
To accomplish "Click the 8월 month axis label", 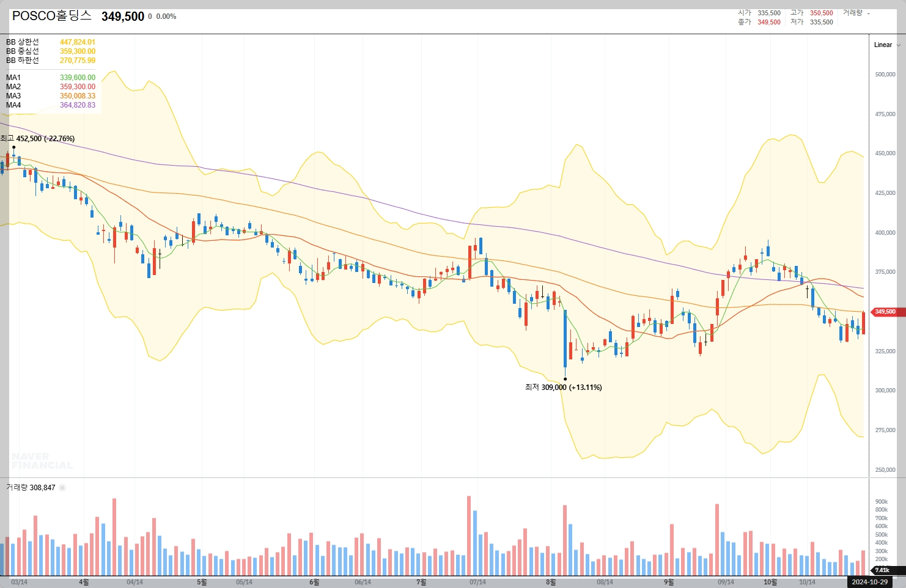I will tap(551, 582).
